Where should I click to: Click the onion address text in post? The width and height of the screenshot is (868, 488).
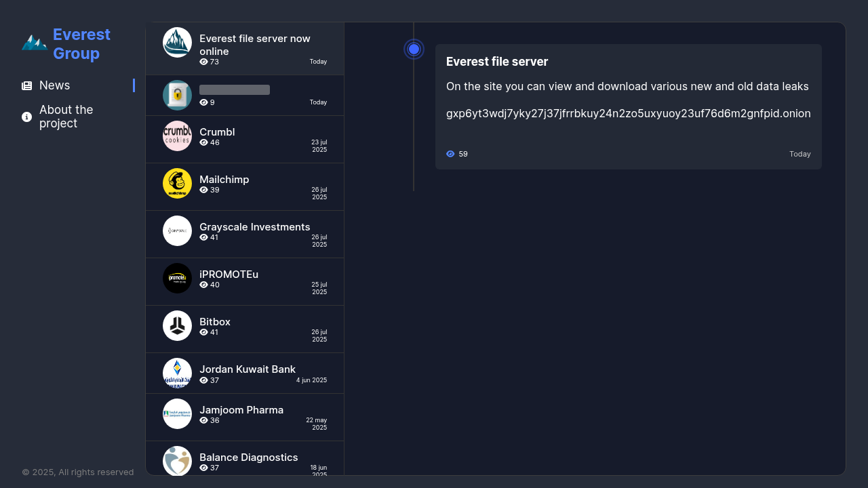coord(629,113)
